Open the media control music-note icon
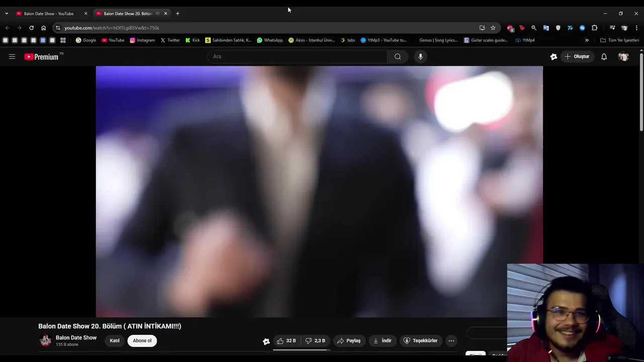Screen dimensions: 644x362 tap(612, 28)
